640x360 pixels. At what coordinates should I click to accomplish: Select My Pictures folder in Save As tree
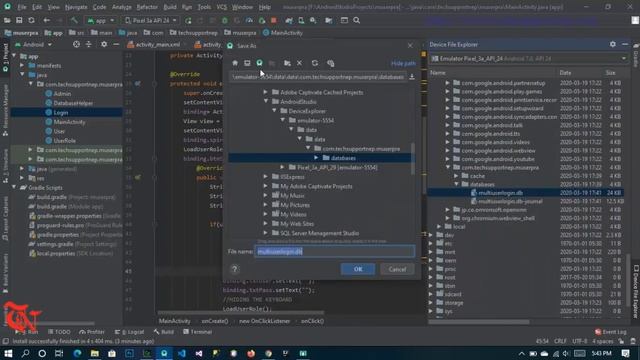point(295,205)
